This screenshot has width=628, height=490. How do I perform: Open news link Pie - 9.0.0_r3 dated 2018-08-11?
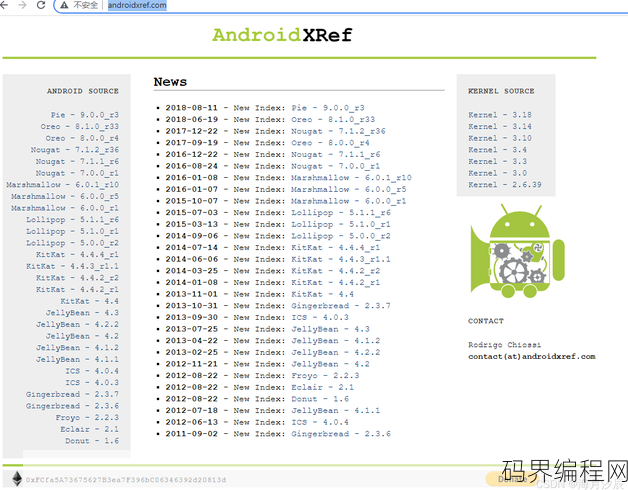point(328,108)
